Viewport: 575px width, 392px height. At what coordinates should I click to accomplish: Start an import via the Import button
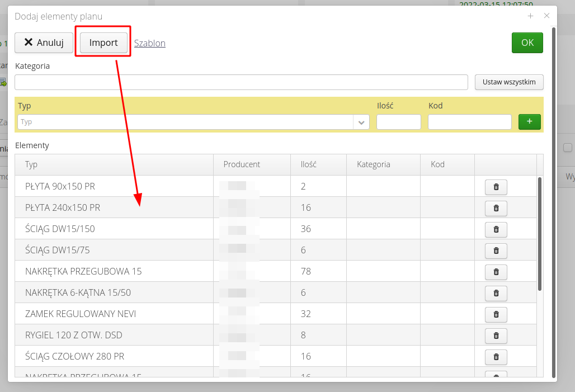[x=103, y=41]
